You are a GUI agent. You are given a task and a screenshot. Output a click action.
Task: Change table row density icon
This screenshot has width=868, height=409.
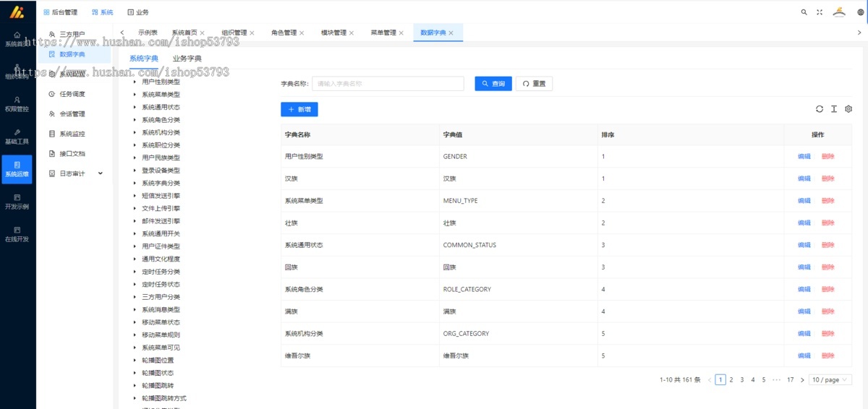coord(834,109)
